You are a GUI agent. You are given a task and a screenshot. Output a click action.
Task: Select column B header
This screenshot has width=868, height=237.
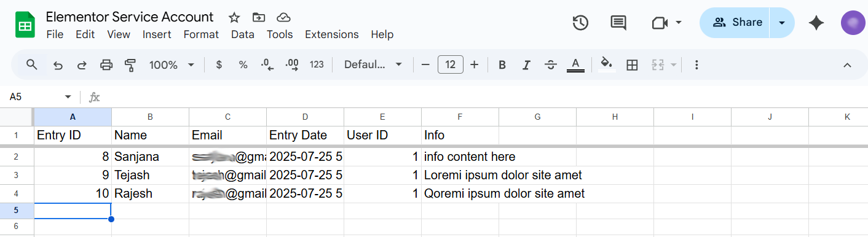pyautogui.click(x=151, y=117)
